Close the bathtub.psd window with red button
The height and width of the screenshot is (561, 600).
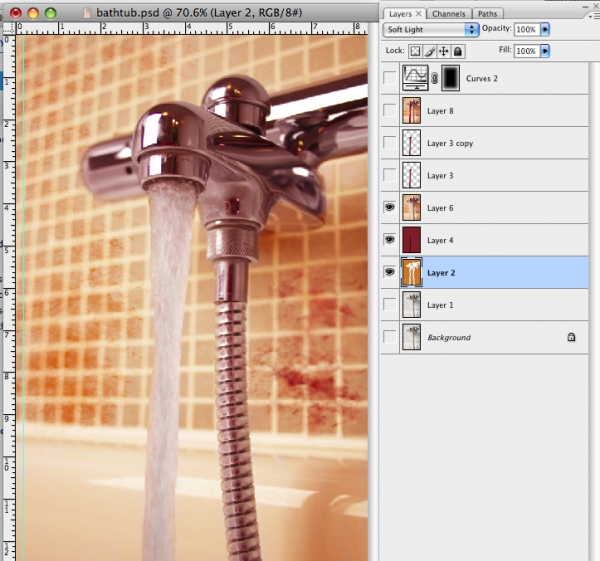click(16, 13)
